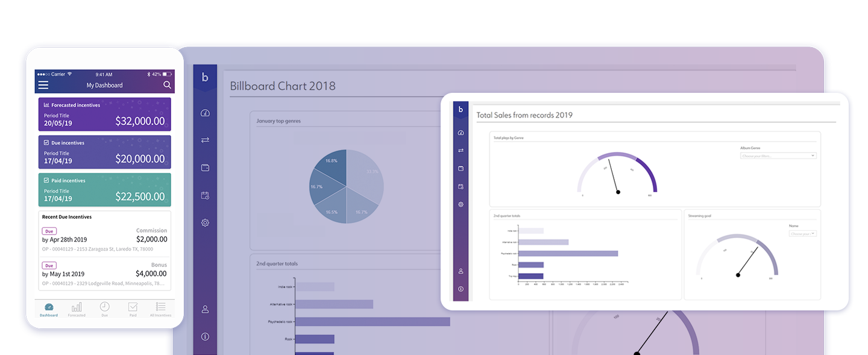
Task: Open the gauge dashboard icon in Billboard Chart sidebar
Action: [205, 113]
